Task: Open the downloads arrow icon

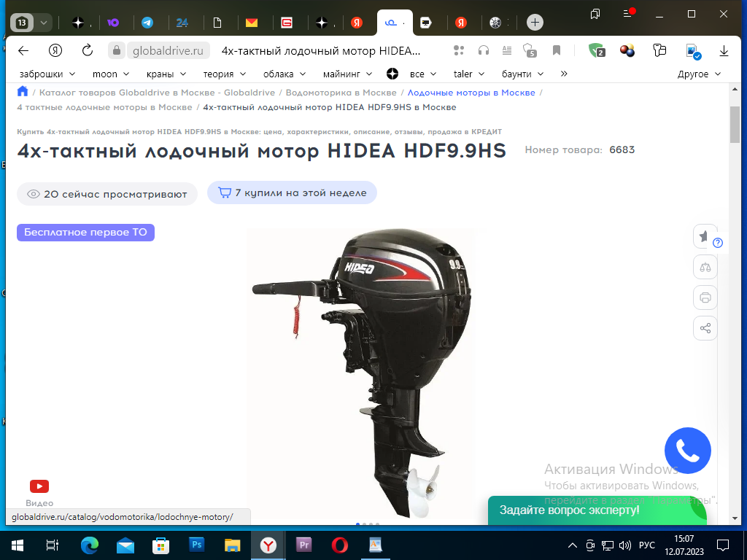Action: [x=724, y=50]
